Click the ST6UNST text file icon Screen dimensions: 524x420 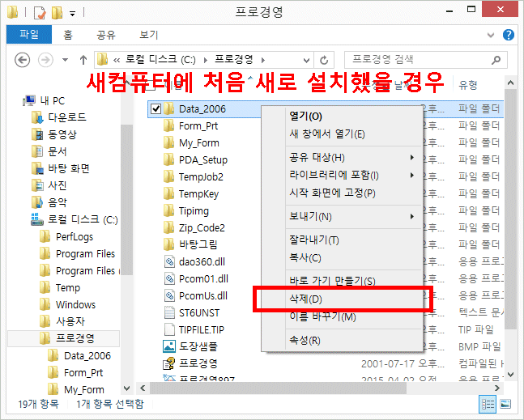169,313
